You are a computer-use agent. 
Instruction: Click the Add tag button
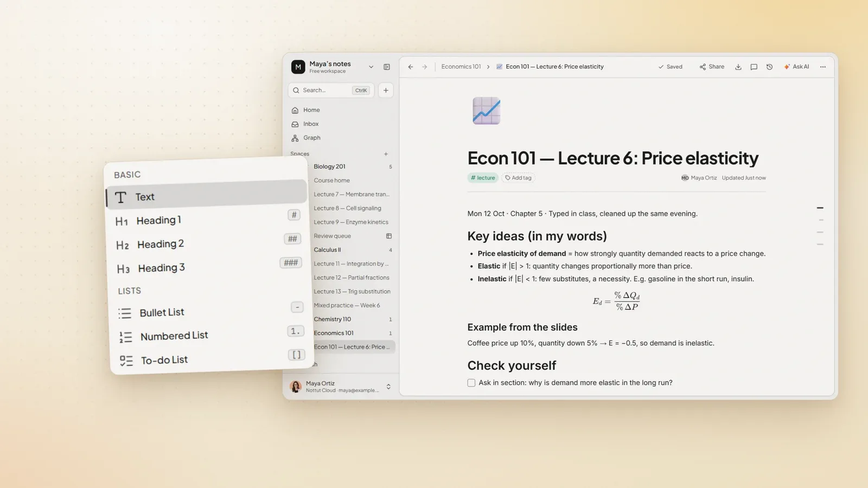tap(518, 178)
